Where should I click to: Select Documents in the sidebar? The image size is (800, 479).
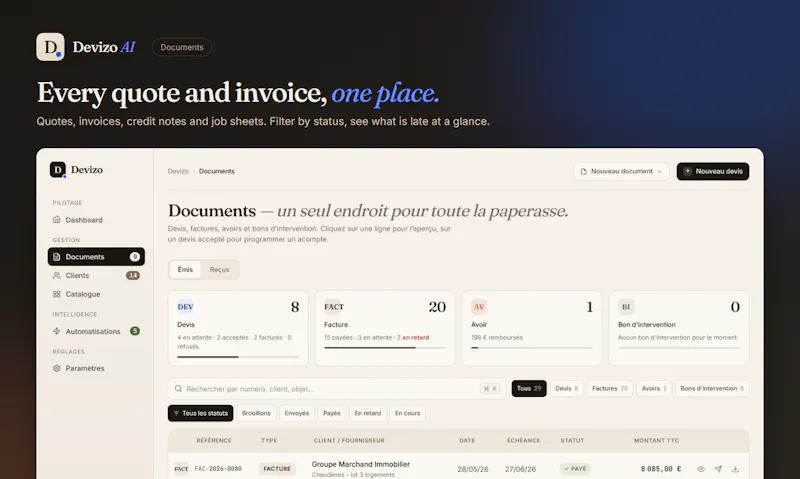click(x=96, y=257)
